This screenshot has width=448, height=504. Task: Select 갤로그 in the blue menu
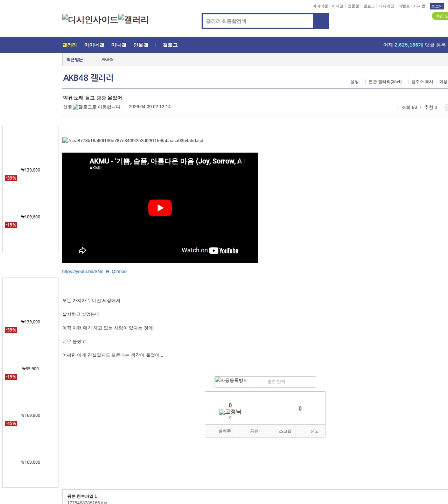click(x=170, y=45)
